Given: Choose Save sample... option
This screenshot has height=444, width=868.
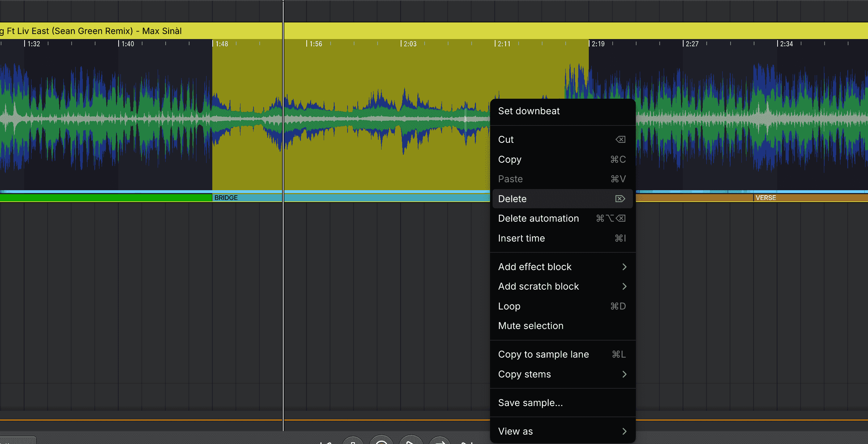Looking at the screenshot, I should [x=562, y=403].
